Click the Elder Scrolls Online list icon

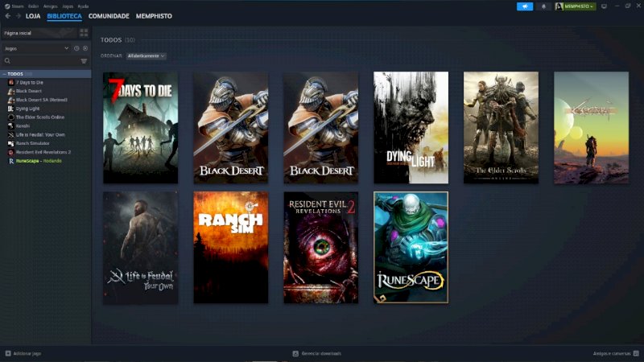tap(11, 117)
